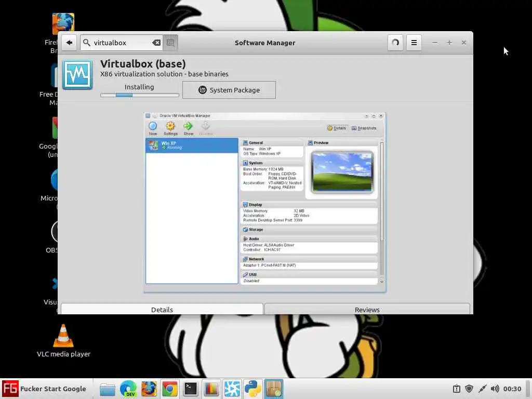Open Firefox desktop shortcut icon
532x399 pixels.
tap(63, 24)
